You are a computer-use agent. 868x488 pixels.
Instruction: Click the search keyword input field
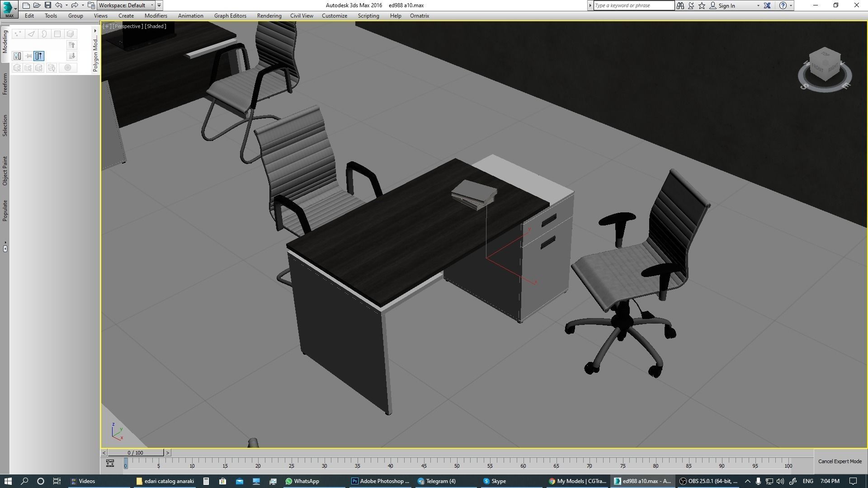(633, 5)
